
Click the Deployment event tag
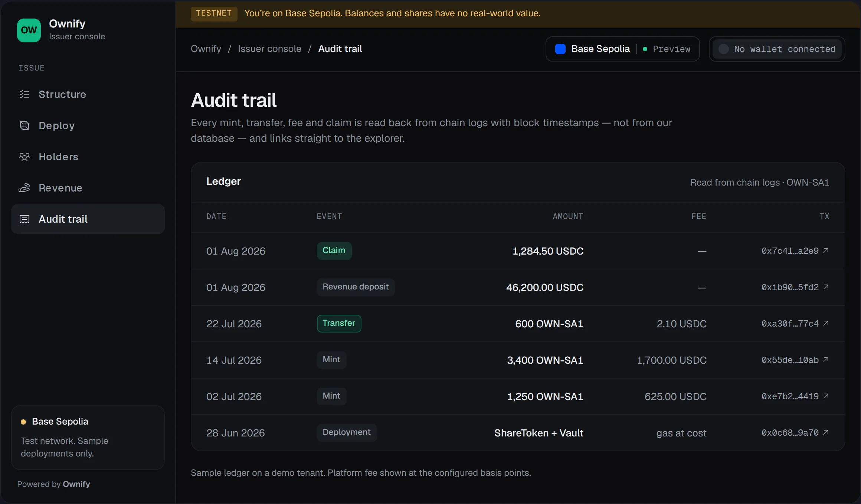tap(347, 432)
